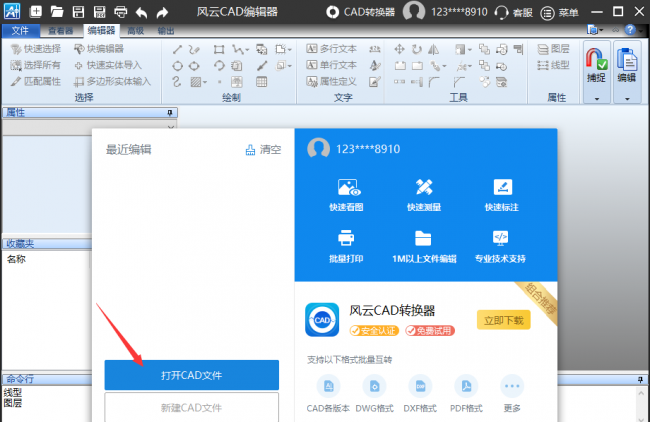The width and height of the screenshot is (650, 422).
Task: Select the line draw tool
Action: click(177, 49)
